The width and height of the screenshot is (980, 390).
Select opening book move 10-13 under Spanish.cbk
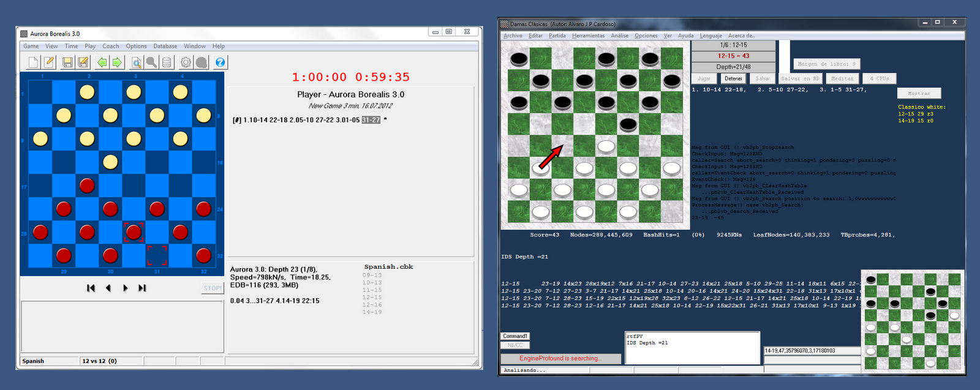point(372,283)
